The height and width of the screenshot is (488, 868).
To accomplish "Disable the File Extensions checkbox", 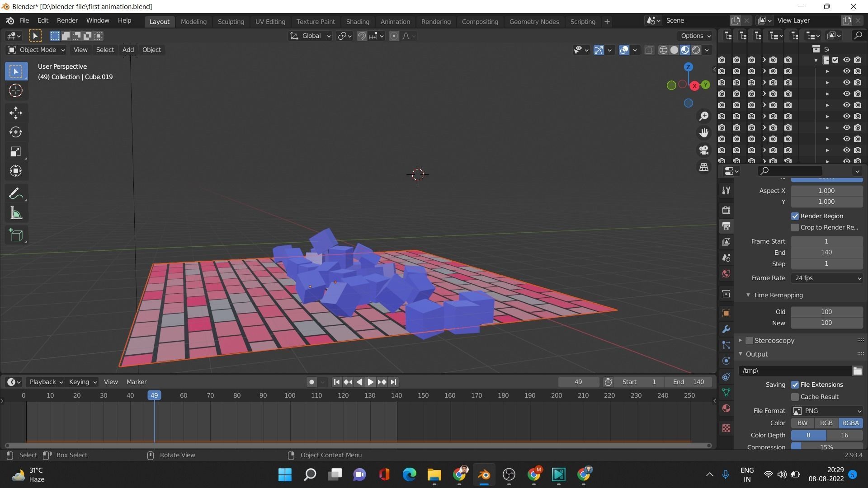I will pyautogui.click(x=795, y=385).
